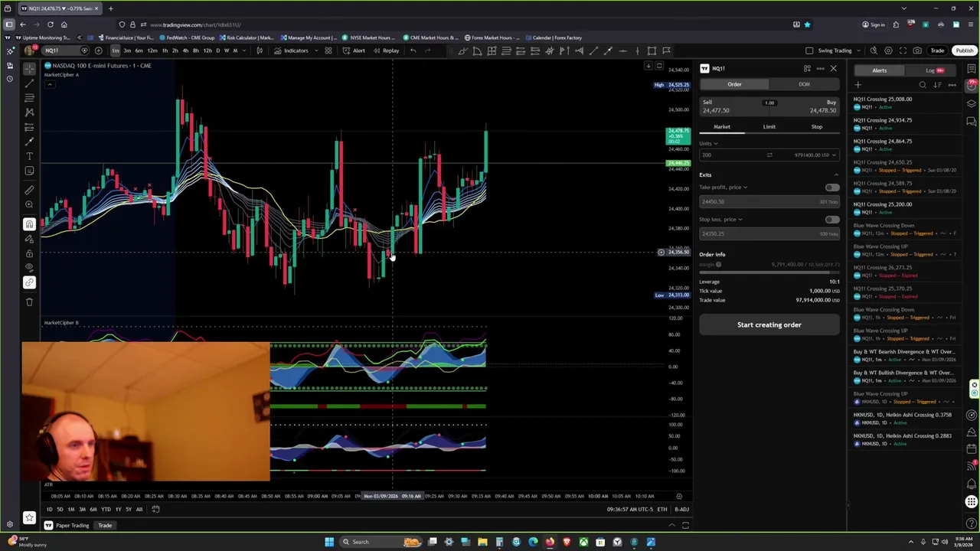Image resolution: width=980 pixels, height=551 pixels.
Task: Click the Publish button
Action: click(x=964, y=51)
